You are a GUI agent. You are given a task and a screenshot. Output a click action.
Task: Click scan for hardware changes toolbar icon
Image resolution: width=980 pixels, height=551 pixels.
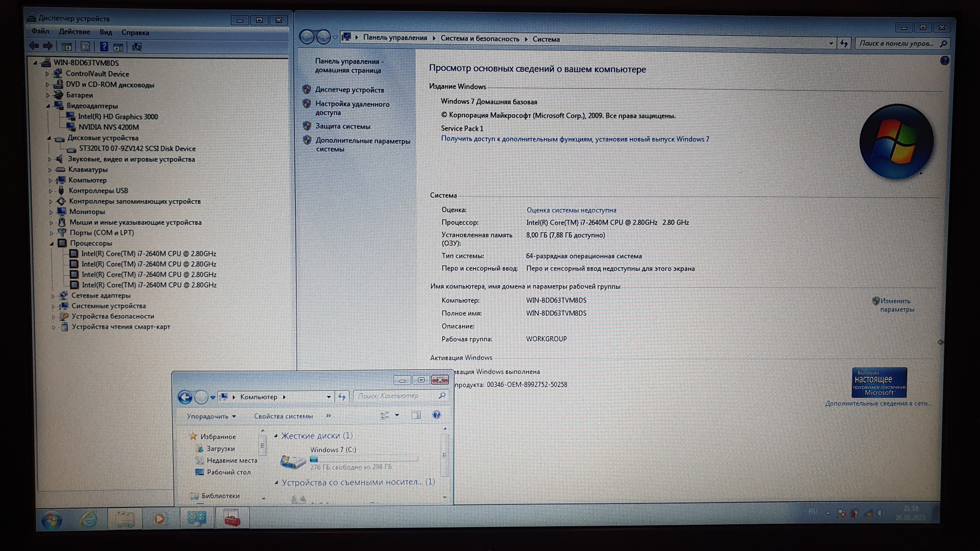[x=137, y=46]
